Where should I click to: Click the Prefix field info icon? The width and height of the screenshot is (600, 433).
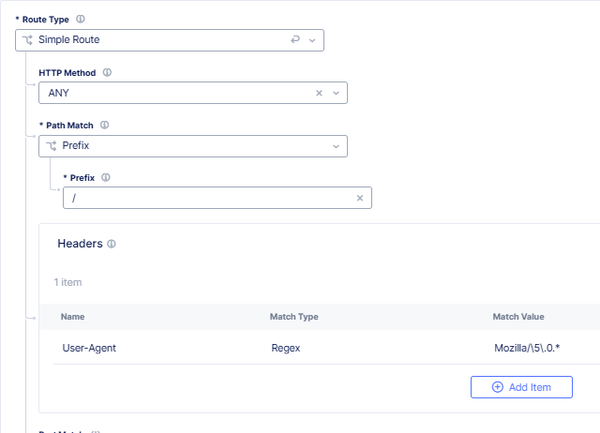(105, 177)
